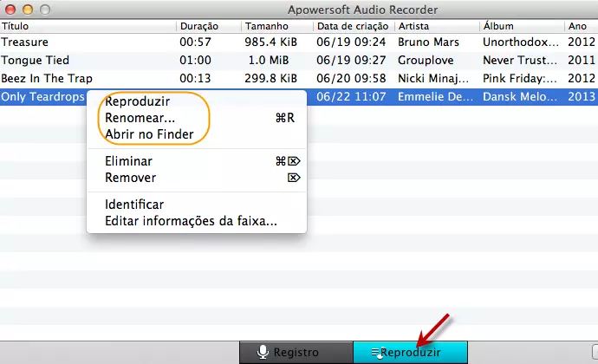Click the red close window button
The image size is (598, 364).
click(10, 9)
